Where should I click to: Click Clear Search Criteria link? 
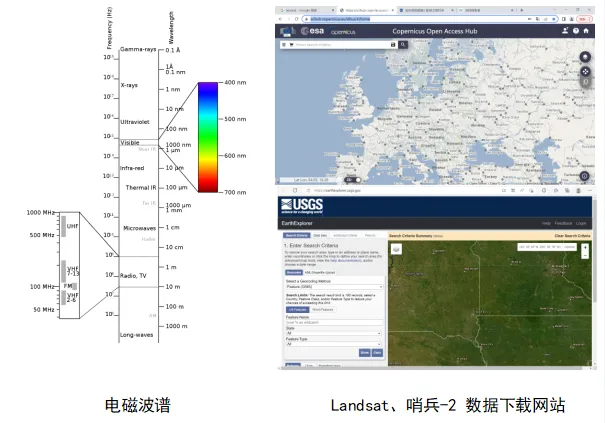click(x=572, y=235)
